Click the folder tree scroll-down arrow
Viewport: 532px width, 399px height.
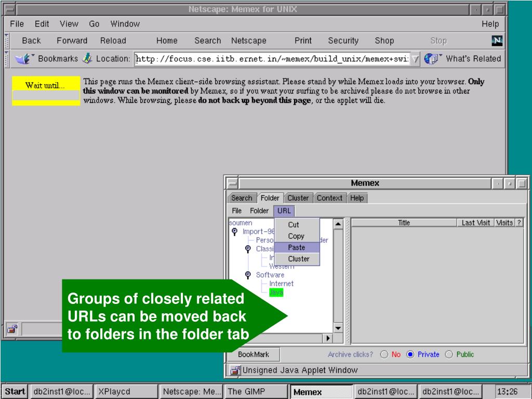338,328
